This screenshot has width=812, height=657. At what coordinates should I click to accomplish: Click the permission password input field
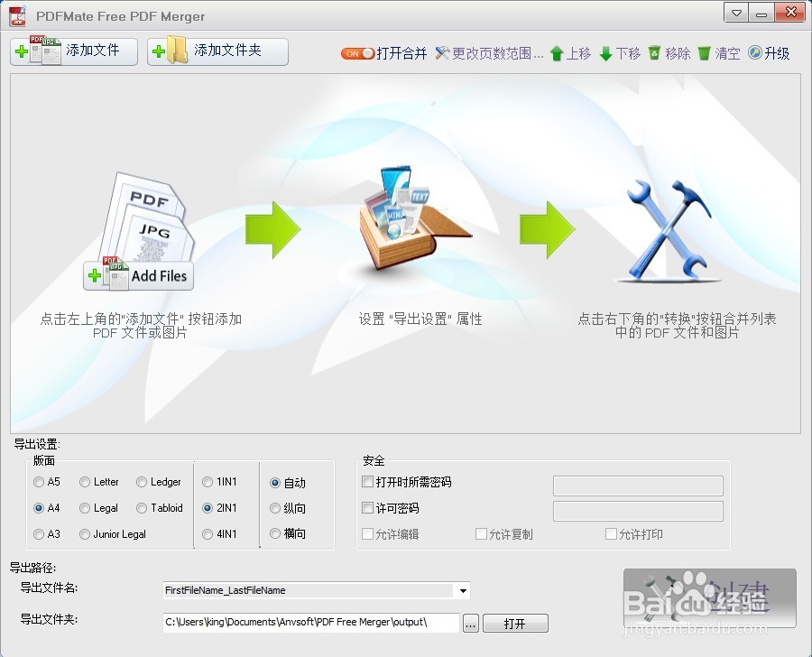(x=638, y=511)
